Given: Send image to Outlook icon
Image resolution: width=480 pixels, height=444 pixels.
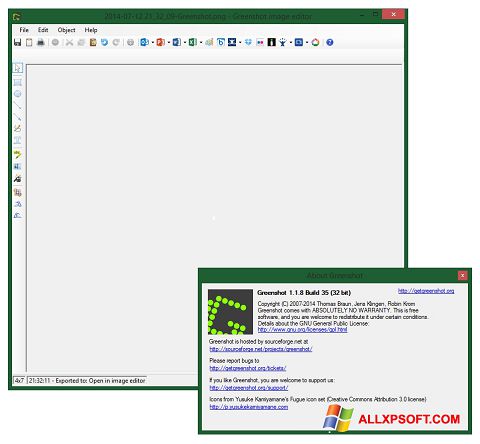Looking at the screenshot, I should coord(144,42).
